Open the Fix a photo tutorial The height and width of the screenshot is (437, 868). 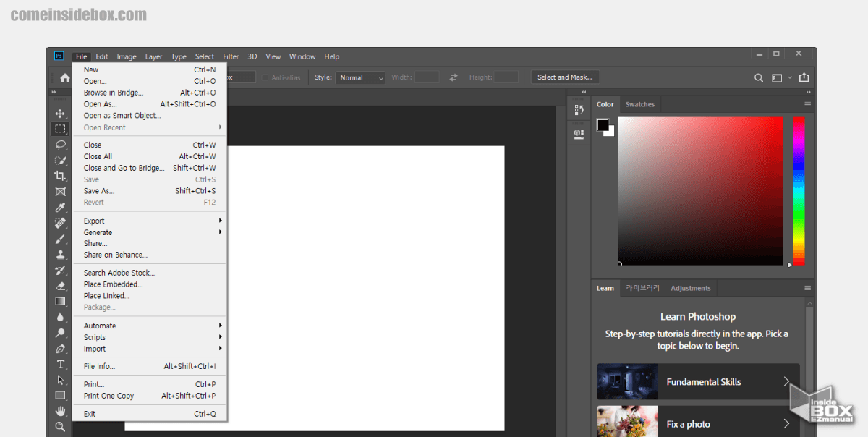click(699, 422)
